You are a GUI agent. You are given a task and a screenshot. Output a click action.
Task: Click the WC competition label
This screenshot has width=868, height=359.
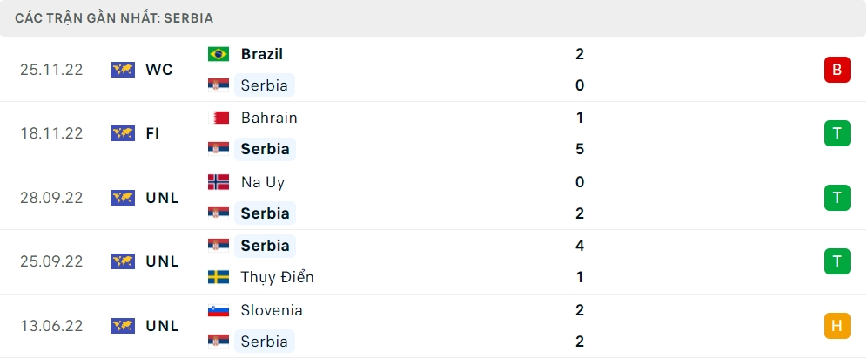pyautogui.click(x=159, y=70)
